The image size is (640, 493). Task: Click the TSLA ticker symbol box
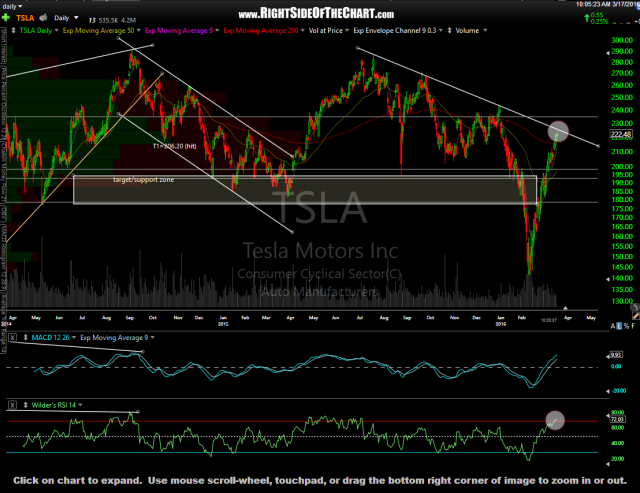tap(25, 18)
